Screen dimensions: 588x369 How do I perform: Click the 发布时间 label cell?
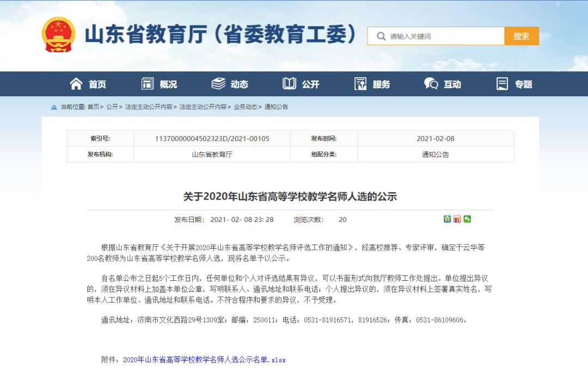coord(324,138)
